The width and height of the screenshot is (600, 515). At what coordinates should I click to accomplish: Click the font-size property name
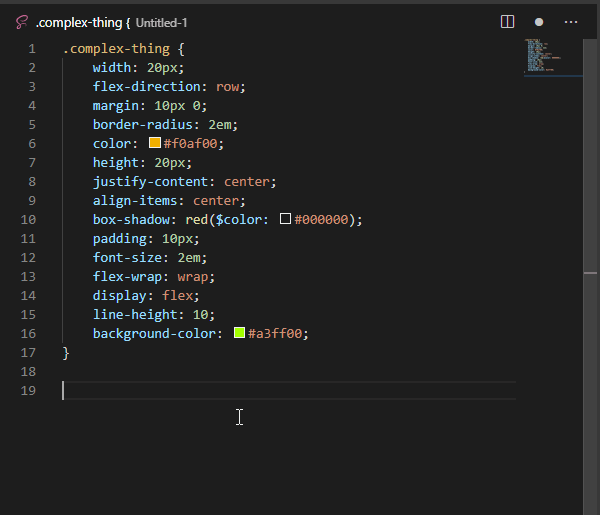click(127, 258)
